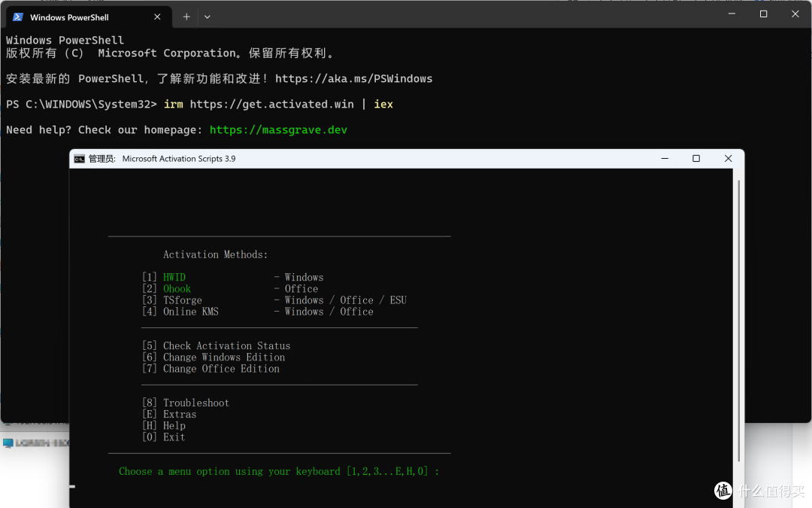Image resolution: width=812 pixels, height=508 pixels.
Task: Click Change Windows Edition text
Action: coord(224,357)
